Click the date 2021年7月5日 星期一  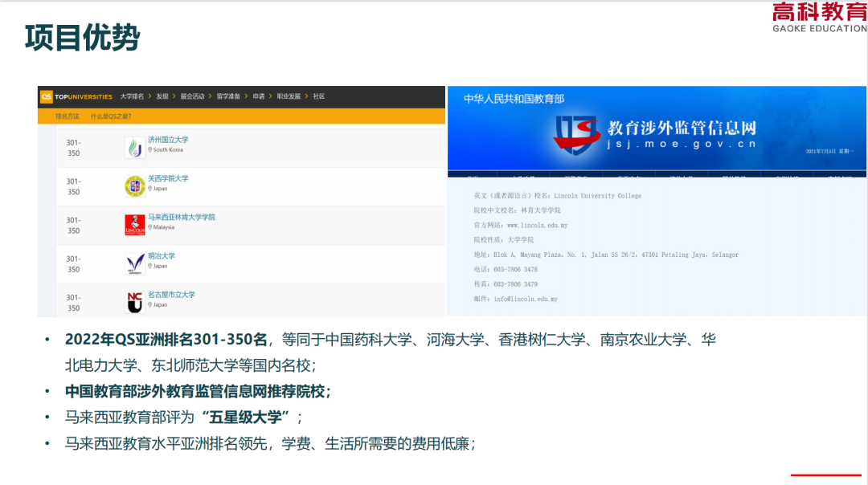coord(829,152)
